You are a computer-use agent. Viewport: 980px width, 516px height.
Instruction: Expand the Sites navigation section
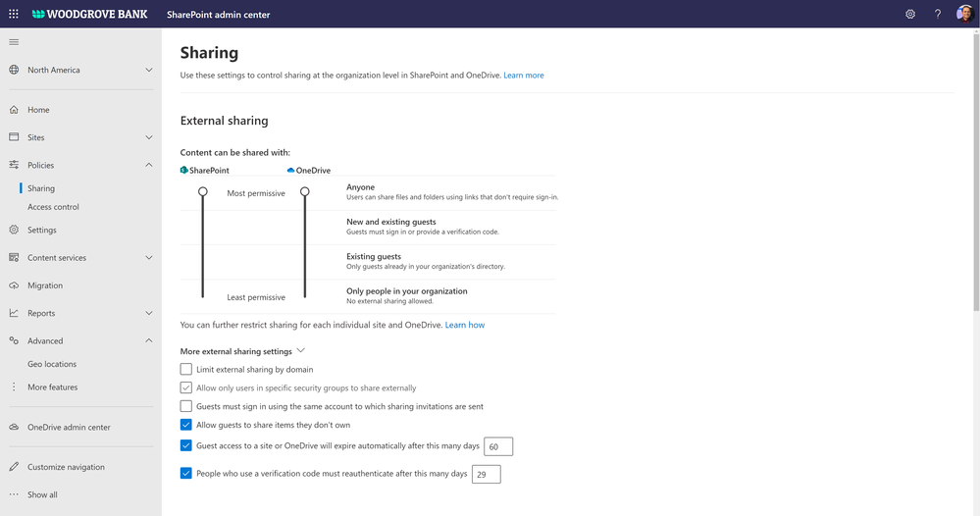click(148, 137)
